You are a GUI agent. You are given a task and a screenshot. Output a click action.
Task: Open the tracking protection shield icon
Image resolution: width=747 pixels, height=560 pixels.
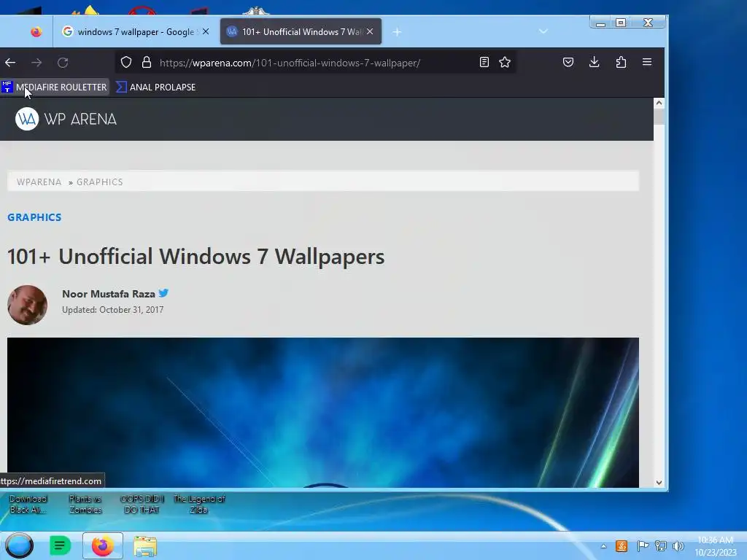coord(125,63)
